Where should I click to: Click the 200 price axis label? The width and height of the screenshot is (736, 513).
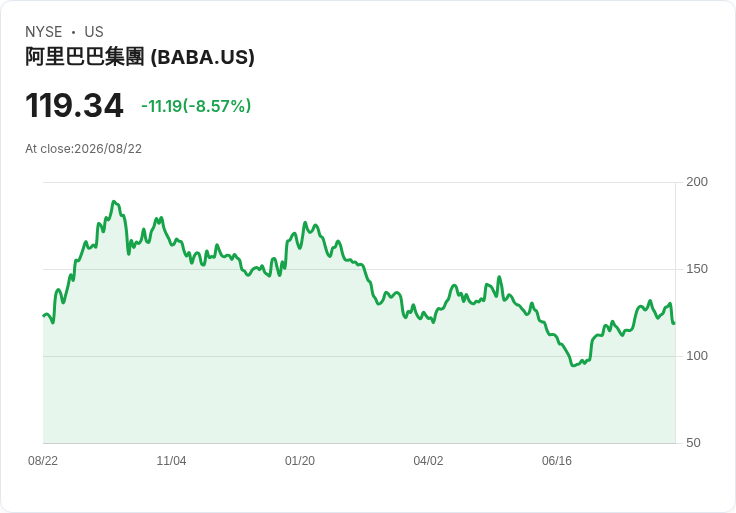(x=697, y=182)
